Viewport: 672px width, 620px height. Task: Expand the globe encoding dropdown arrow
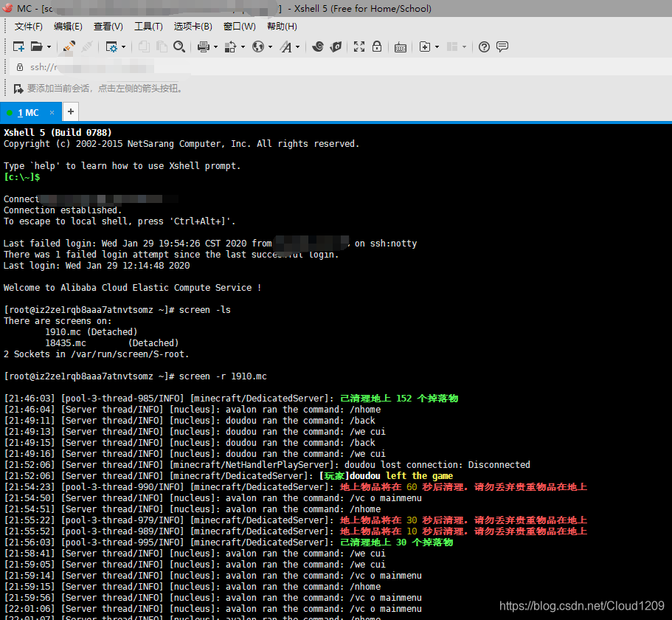(x=271, y=46)
